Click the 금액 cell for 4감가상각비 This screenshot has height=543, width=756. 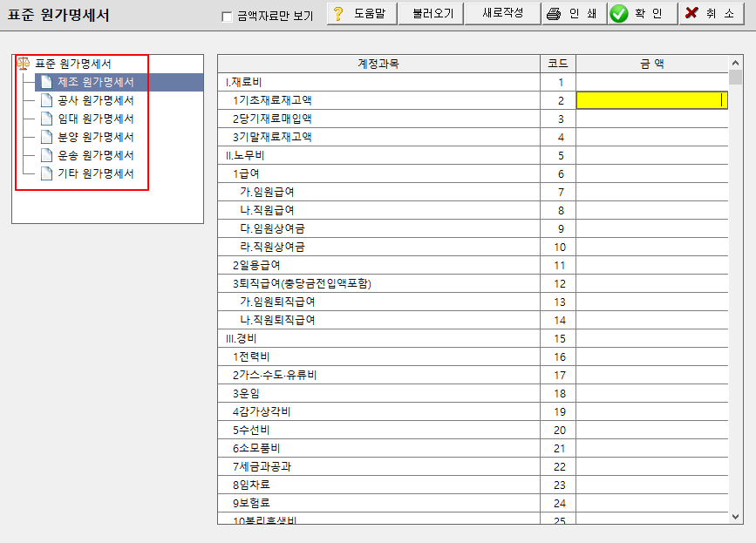[652, 411]
